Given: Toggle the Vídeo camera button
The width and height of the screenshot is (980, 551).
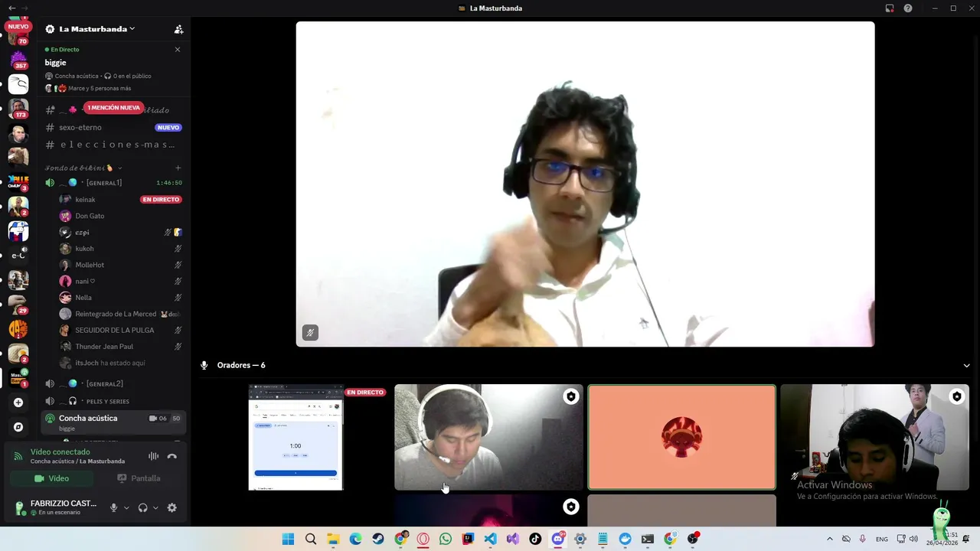Looking at the screenshot, I should [x=51, y=478].
